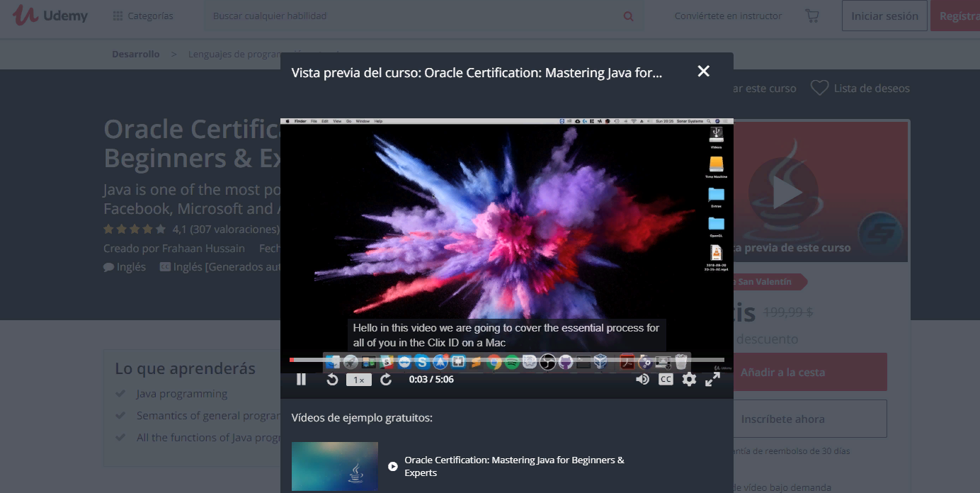The image size is (980, 493).
Task: Toggle closed captions with the CC button
Action: click(x=666, y=380)
